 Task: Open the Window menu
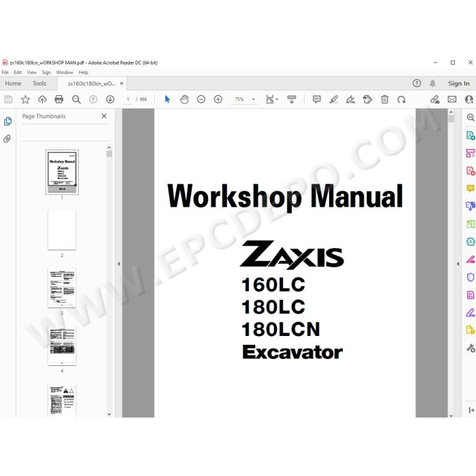65,72
